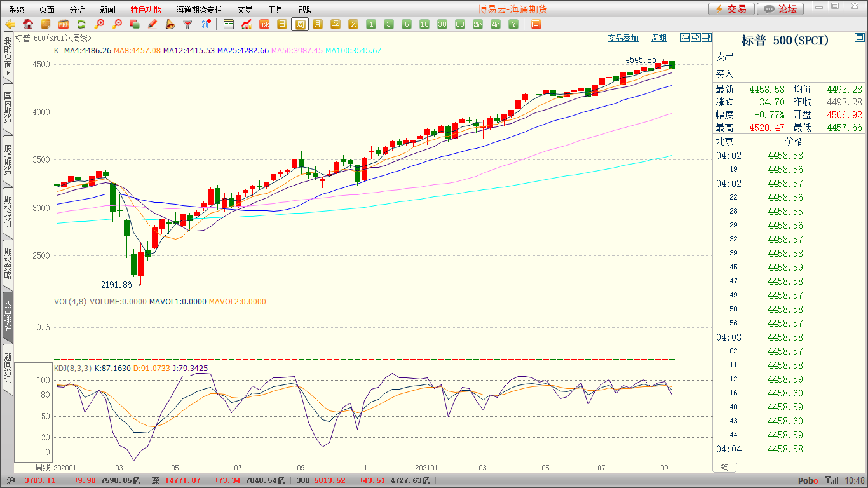
Task: Click the green Y period button
Action: point(513,24)
